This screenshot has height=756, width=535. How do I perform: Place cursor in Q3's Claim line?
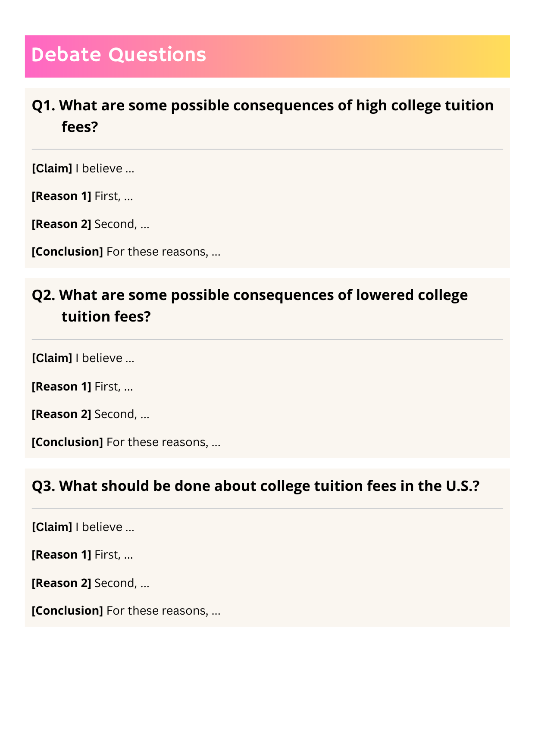tap(83, 527)
